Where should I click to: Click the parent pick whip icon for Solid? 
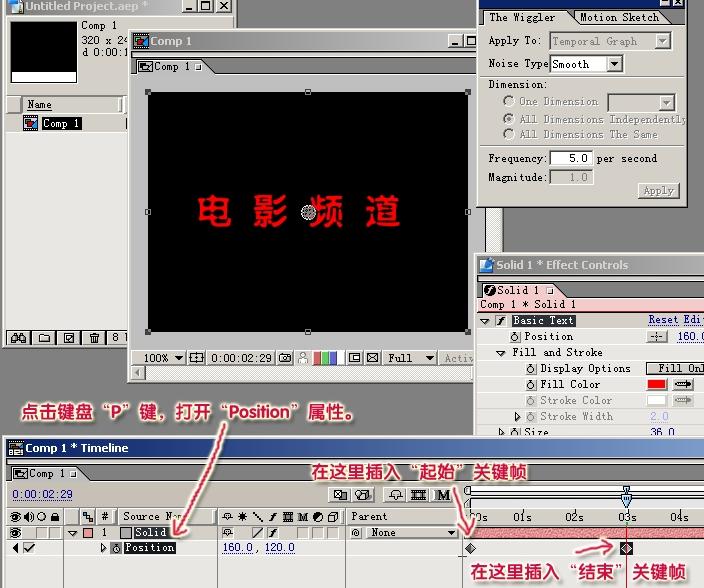pyautogui.click(x=356, y=533)
